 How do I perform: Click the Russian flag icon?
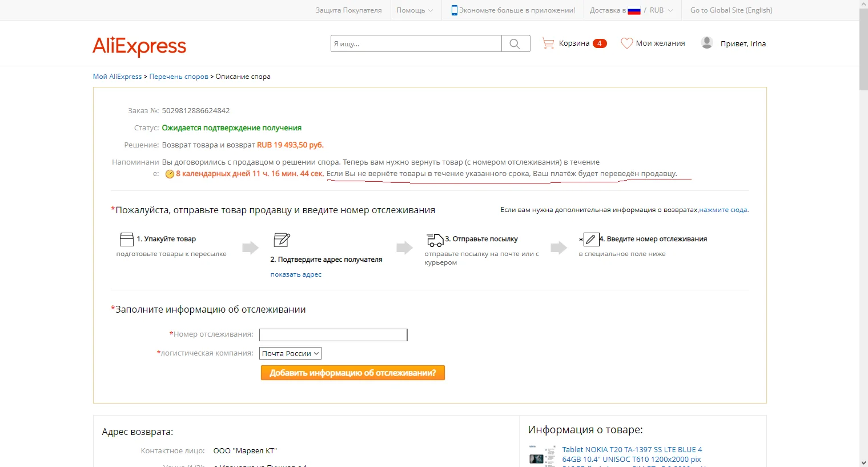[x=634, y=10]
